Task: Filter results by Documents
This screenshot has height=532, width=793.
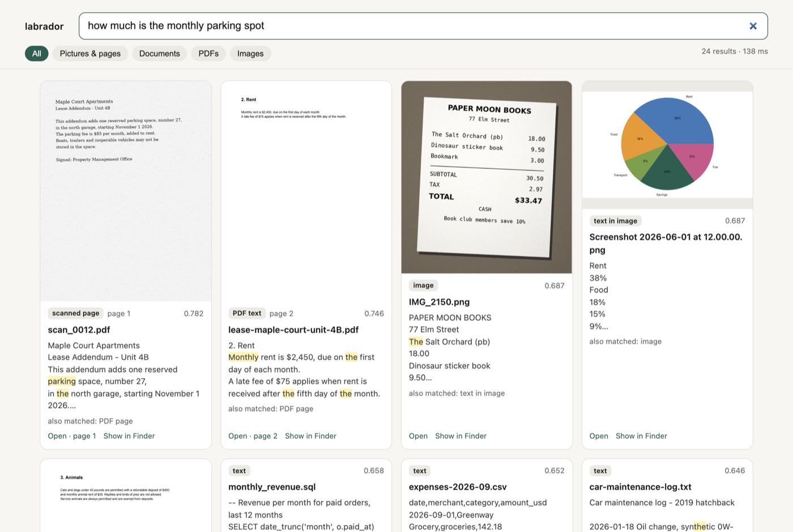Action: pos(159,54)
